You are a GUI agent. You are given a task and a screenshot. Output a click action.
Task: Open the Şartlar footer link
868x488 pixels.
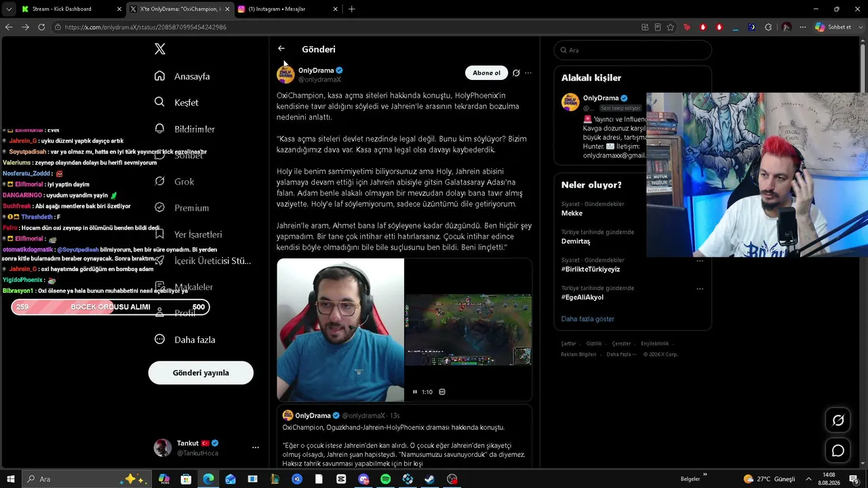tap(568, 344)
